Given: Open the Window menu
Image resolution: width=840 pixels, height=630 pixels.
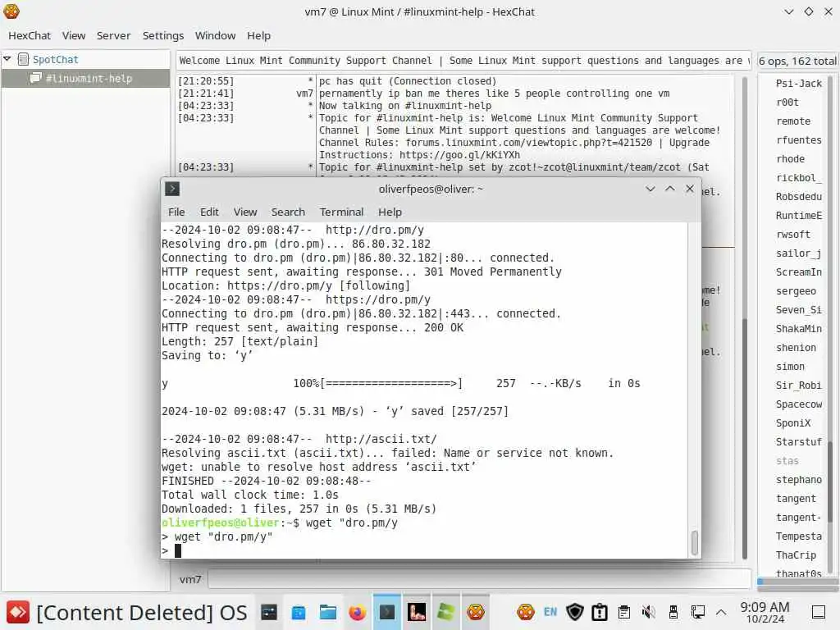Looking at the screenshot, I should coord(215,35).
